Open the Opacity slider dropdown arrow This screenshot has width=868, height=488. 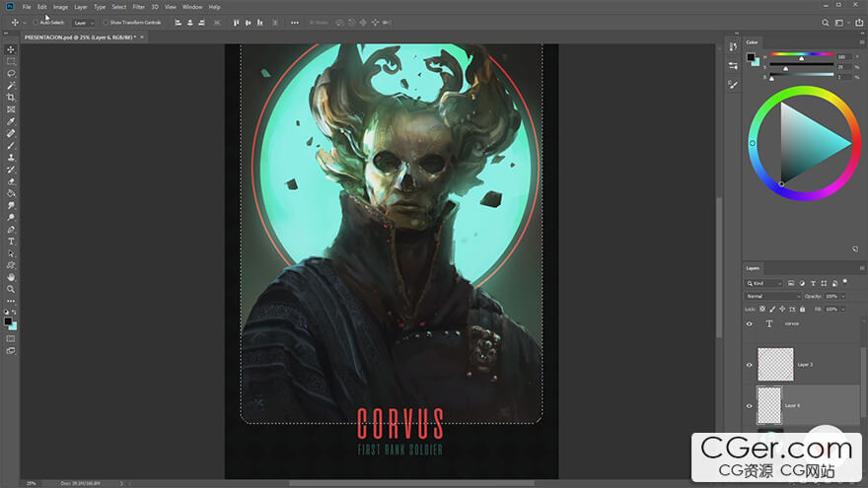843,297
